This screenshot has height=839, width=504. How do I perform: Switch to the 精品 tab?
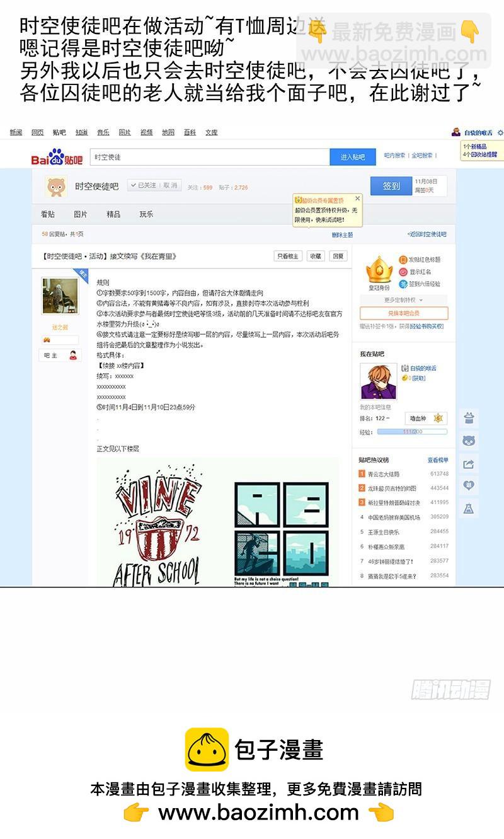coord(113,214)
